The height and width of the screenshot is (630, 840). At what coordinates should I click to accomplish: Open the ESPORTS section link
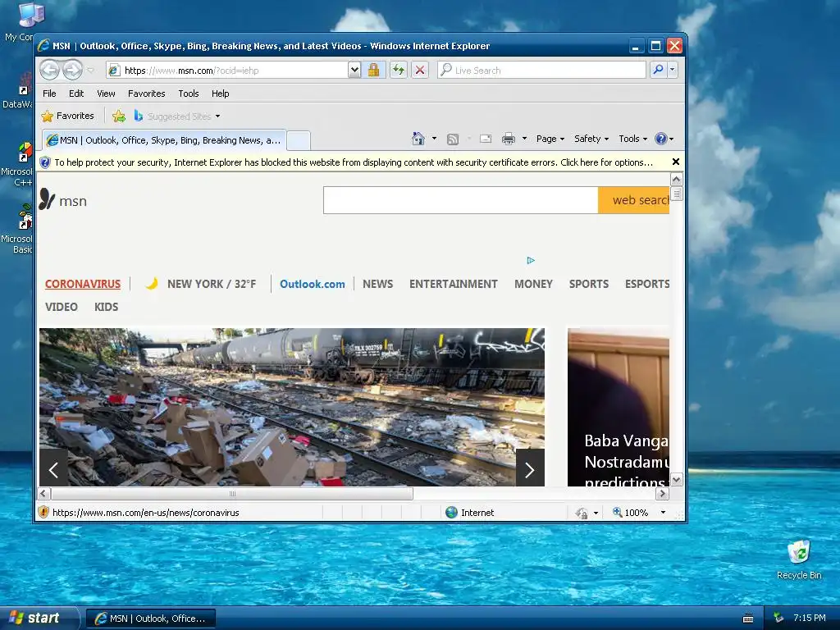tap(647, 284)
